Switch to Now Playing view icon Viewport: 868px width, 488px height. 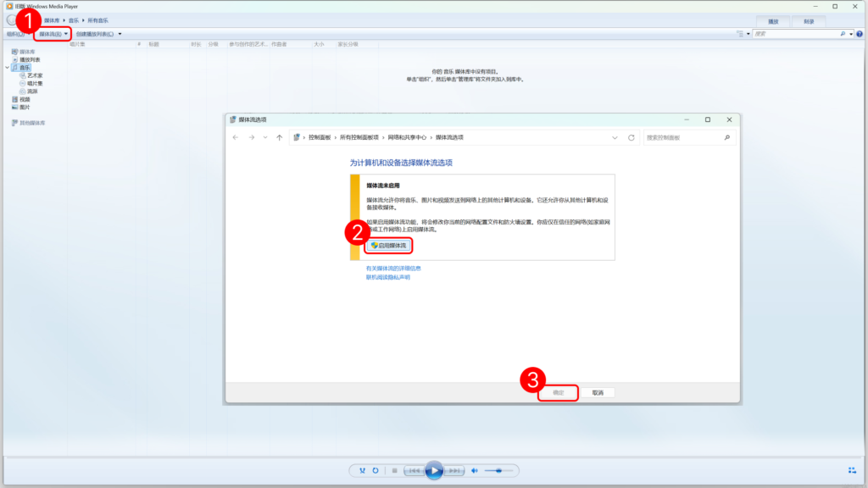pyautogui.click(x=852, y=470)
